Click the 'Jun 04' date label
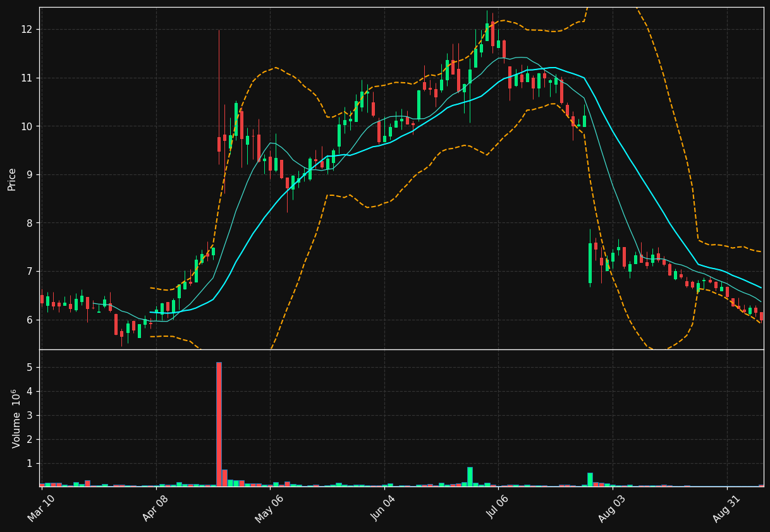 point(384,508)
